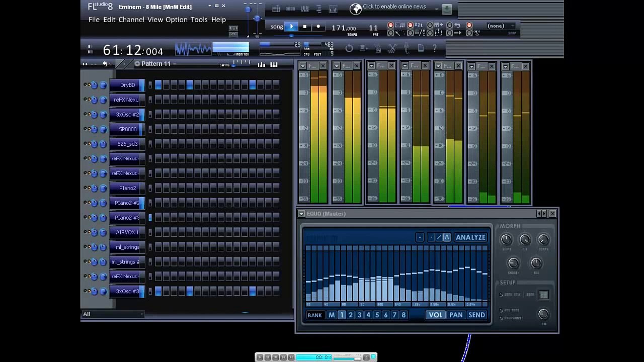Select bank 1 in EQUO
644x362 pixels.
click(342, 315)
